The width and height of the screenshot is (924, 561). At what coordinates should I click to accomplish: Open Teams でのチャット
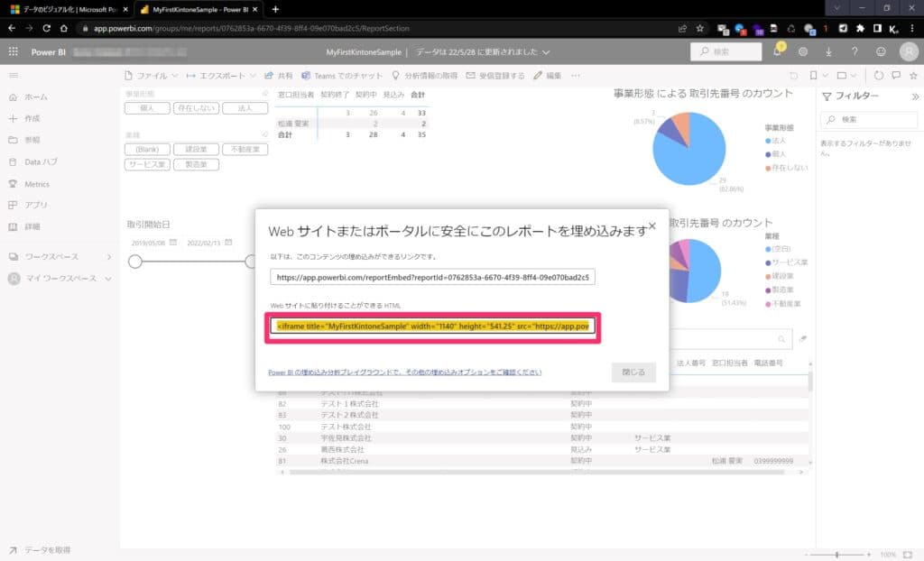(342, 76)
